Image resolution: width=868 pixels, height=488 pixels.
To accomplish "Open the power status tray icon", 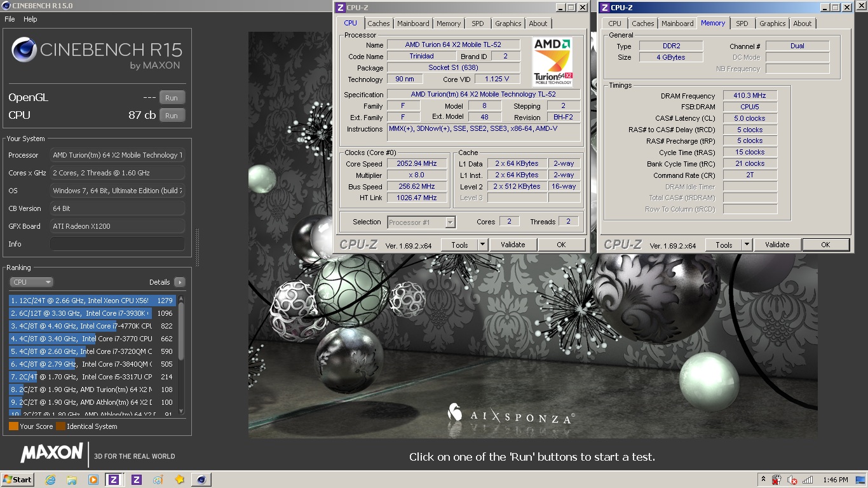I will coord(776,480).
